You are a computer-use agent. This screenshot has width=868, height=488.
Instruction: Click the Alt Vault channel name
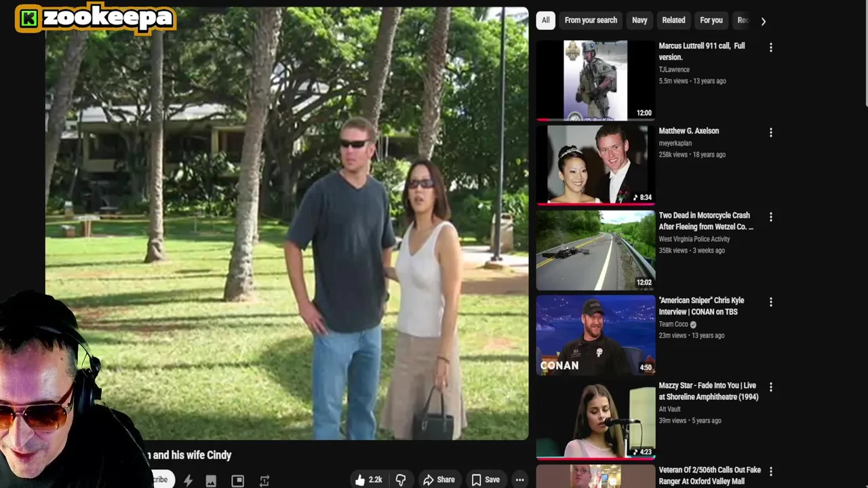point(669,409)
